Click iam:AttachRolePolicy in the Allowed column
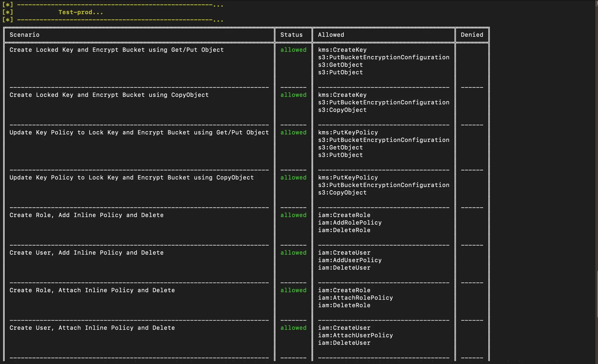 355,298
